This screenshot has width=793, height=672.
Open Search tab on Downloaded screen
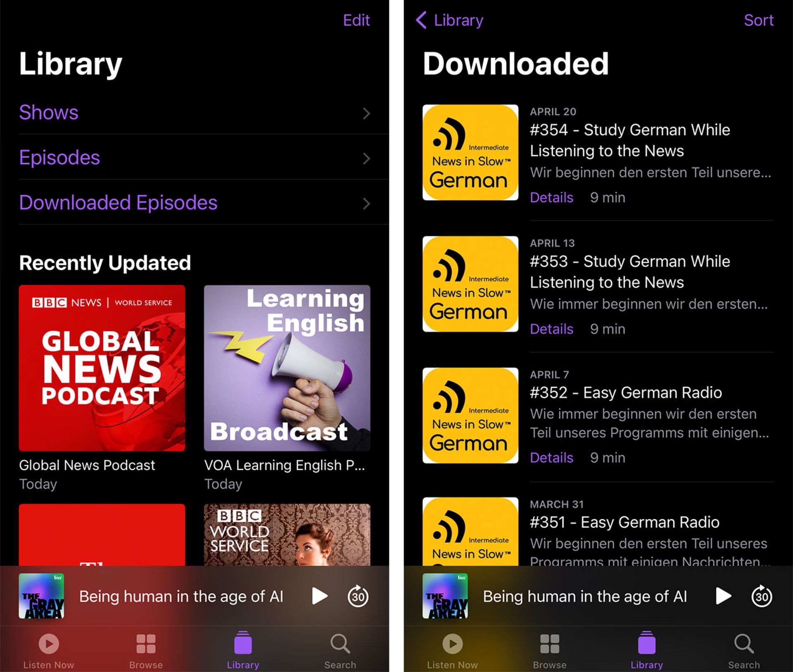[x=744, y=651]
